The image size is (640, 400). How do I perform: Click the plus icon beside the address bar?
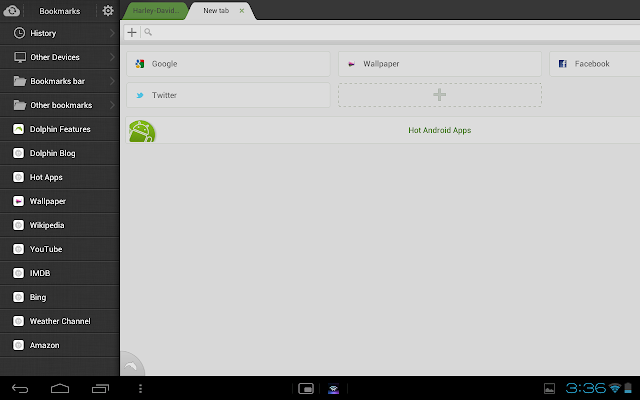[x=132, y=32]
